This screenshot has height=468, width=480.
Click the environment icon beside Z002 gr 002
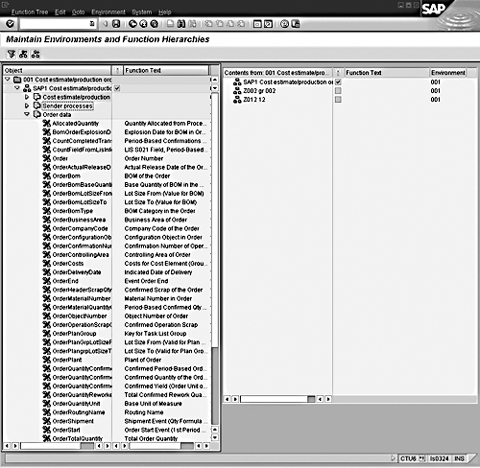click(237, 91)
